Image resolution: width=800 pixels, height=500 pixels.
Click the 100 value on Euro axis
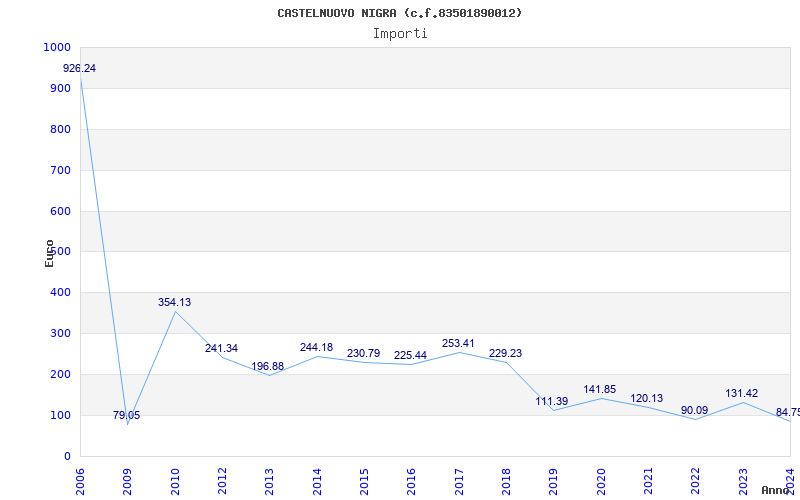point(60,415)
